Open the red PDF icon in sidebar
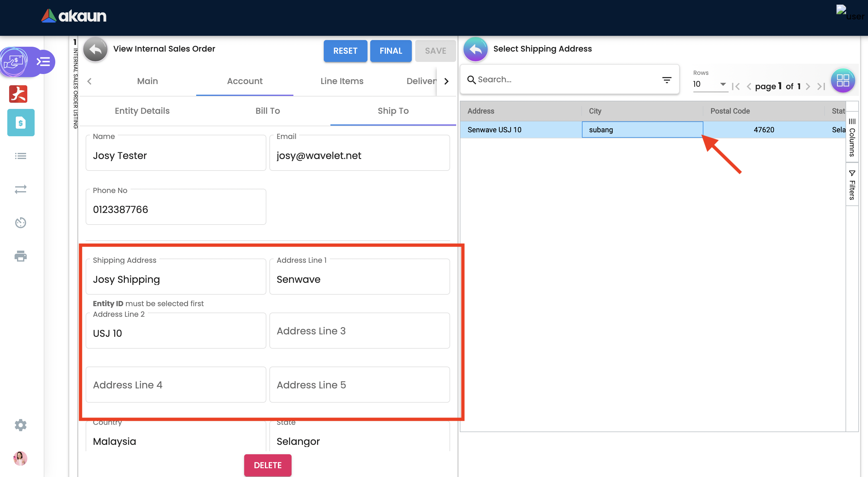 point(18,94)
